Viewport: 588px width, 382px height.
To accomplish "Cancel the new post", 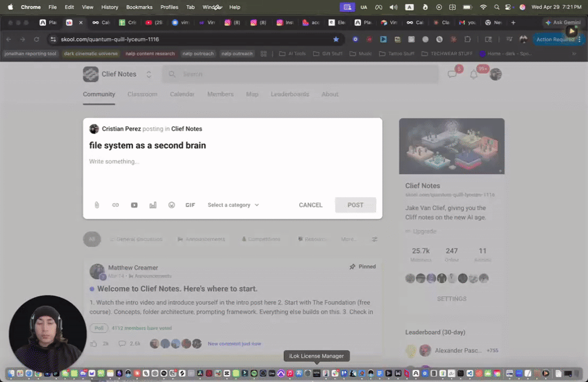I will click(x=311, y=205).
